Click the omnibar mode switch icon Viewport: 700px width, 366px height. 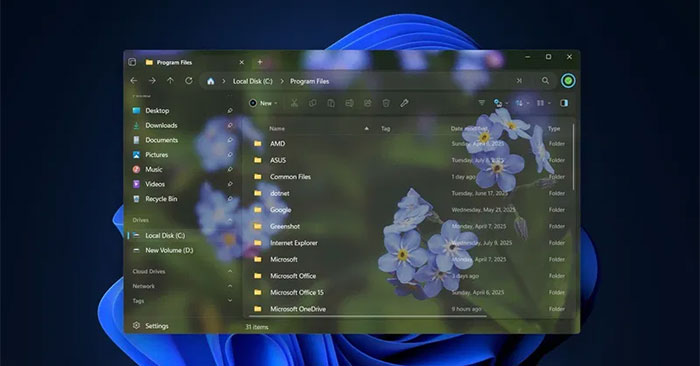pos(519,81)
